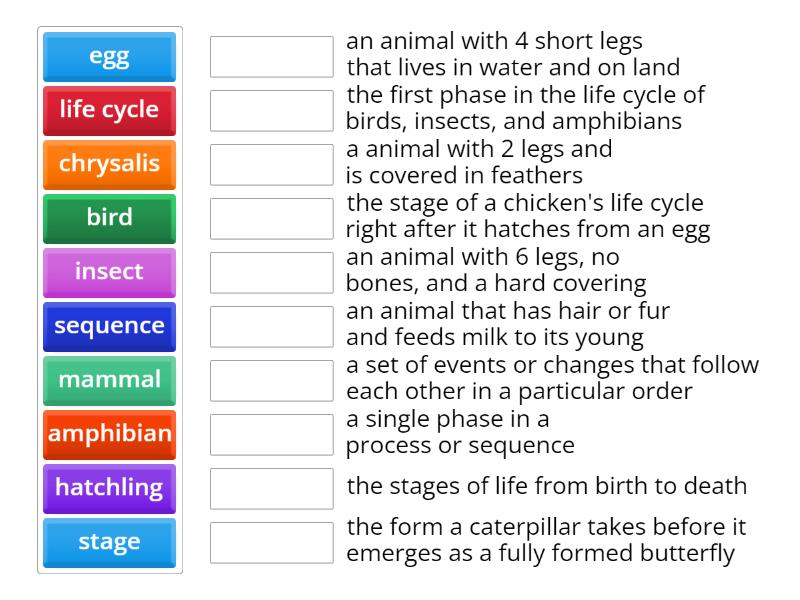Click the 'chrysalis' tile
This screenshot has height=600, width=800.
point(109,165)
